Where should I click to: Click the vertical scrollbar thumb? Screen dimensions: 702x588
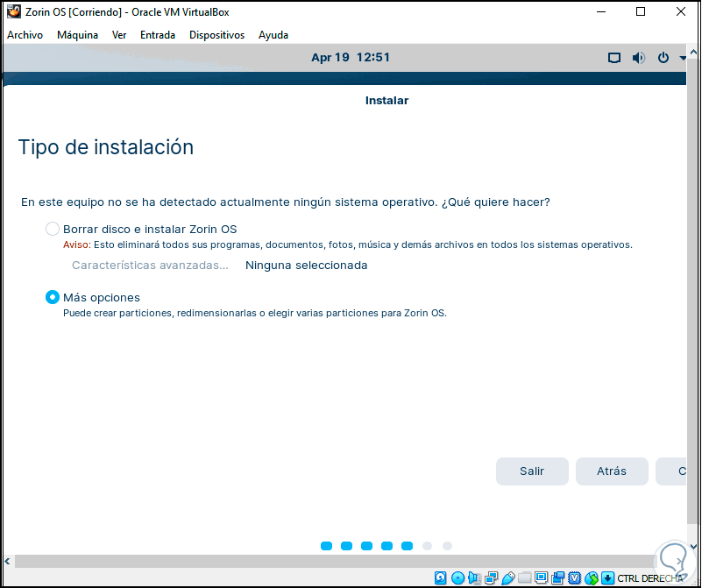click(x=693, y=291)
